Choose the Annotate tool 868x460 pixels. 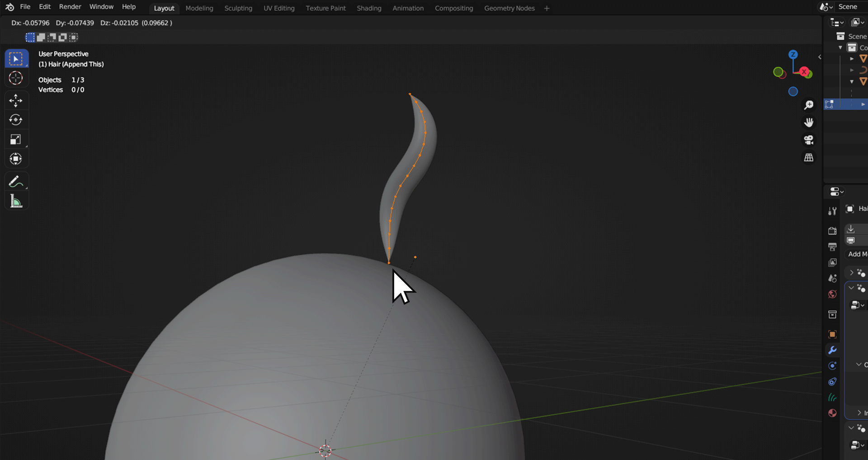pos(16,182)
